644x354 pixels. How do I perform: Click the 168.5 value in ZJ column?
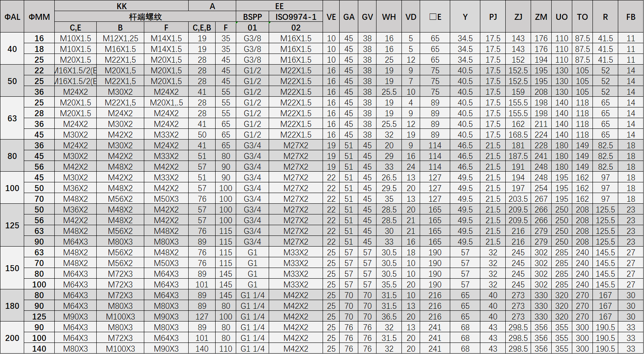point(518,135)
